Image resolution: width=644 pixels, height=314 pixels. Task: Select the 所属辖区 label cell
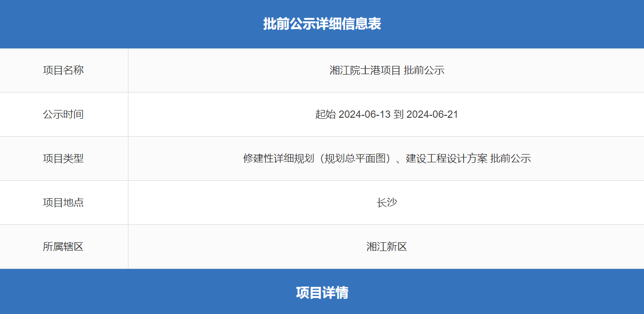pyautogui.click(x=63, y=247)
